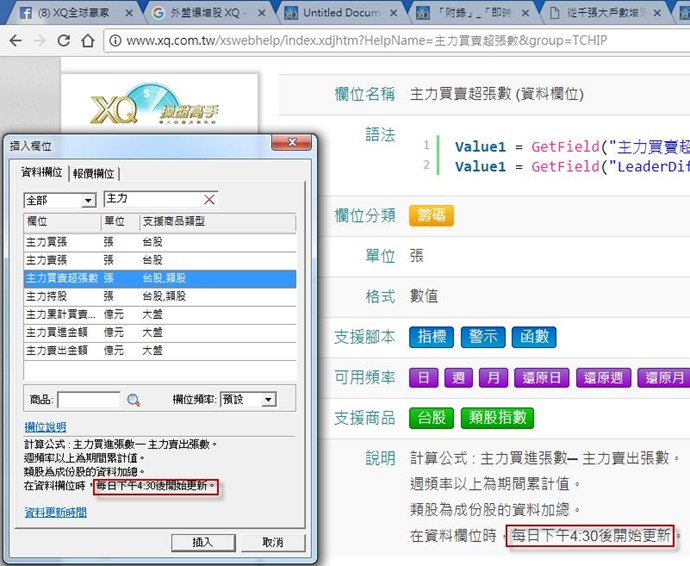Clear the 主力 search with red X
The height and width of the screenshot is (566, 690).
coord(209,200)
